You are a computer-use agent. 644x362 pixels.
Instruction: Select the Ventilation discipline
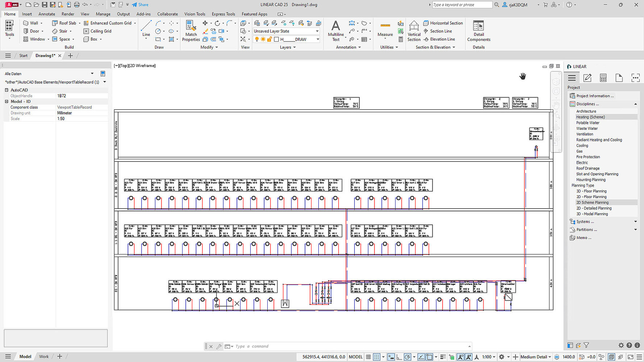(x=585, y=134)
